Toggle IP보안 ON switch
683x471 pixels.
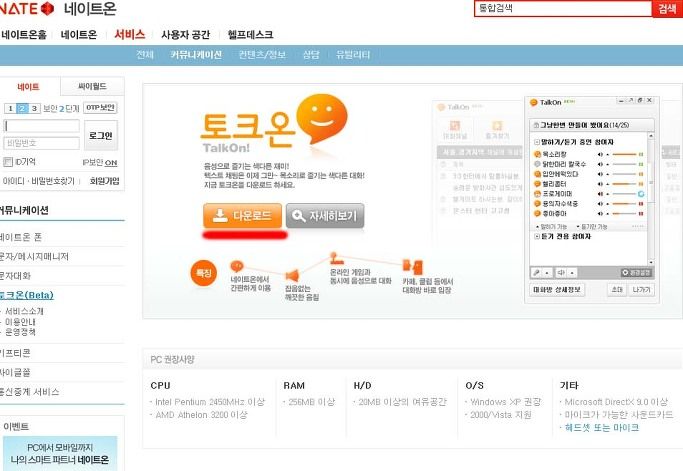111,163
